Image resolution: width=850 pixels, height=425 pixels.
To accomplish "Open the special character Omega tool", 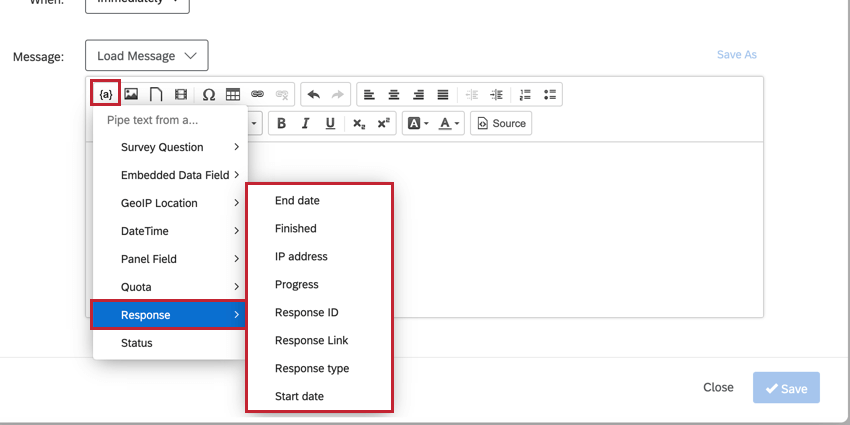I will [x=209, y=94].
